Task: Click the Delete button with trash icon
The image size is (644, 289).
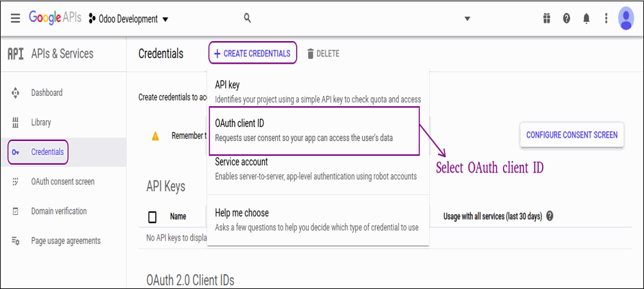Action: [323, 53]
